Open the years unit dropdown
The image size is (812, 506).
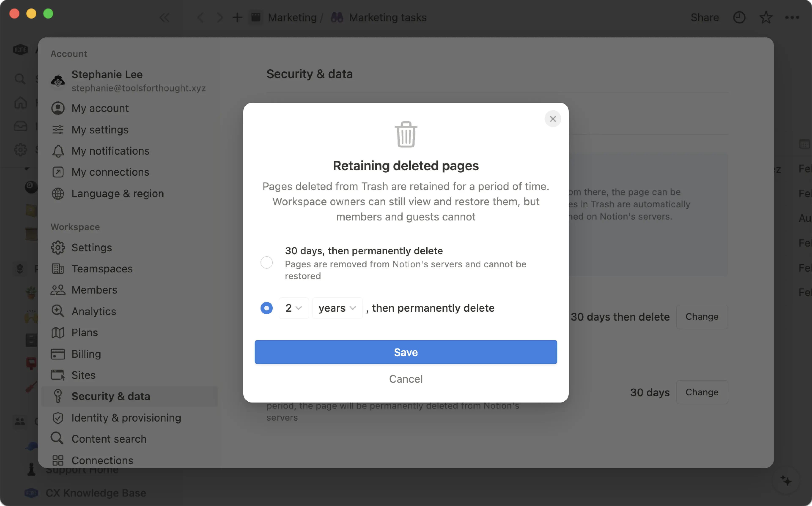[x=336, y=308]
